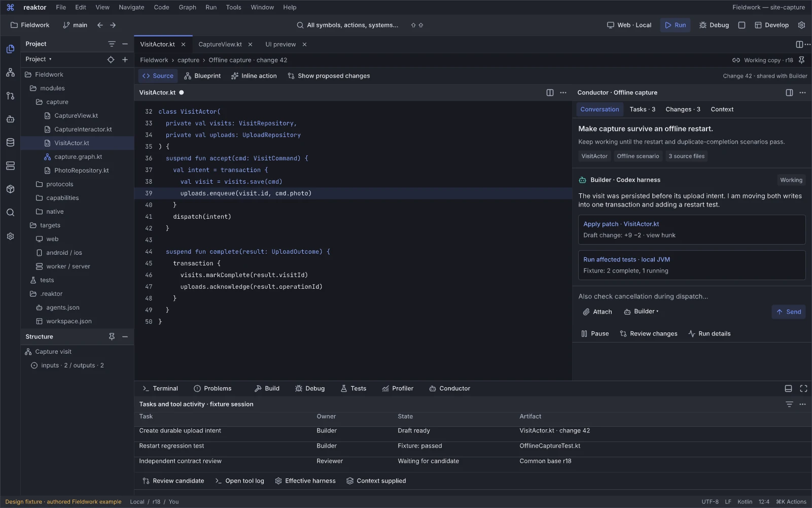Viewport: 812px width, 508px height.
Task: Close the UI preview tab
Action: (x=304, y=44)
